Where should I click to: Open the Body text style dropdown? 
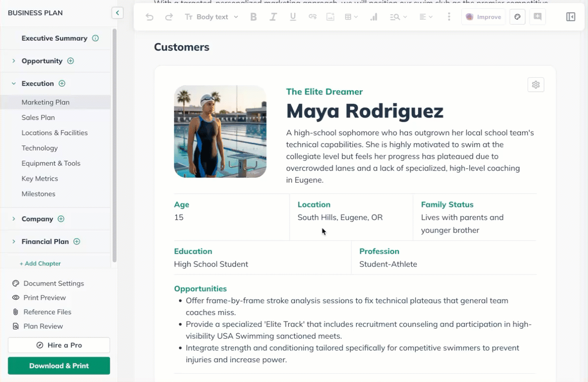(211, 17)
